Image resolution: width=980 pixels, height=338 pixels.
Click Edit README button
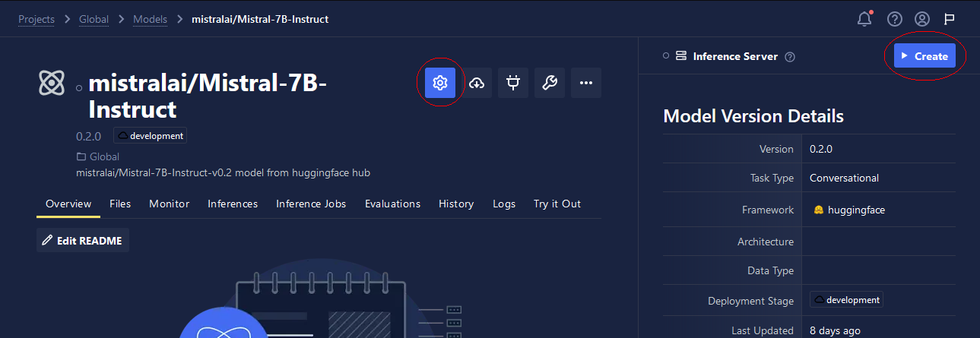click(x=83, y=240)
